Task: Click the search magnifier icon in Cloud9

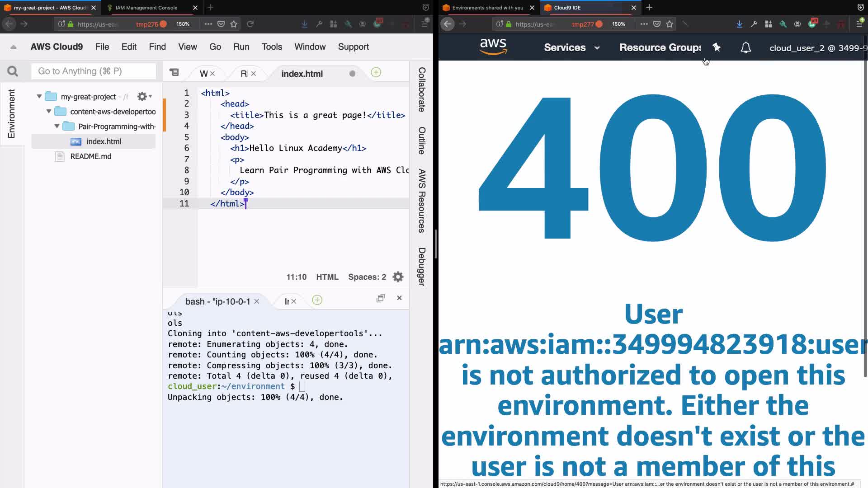Action: coord(13,71)
